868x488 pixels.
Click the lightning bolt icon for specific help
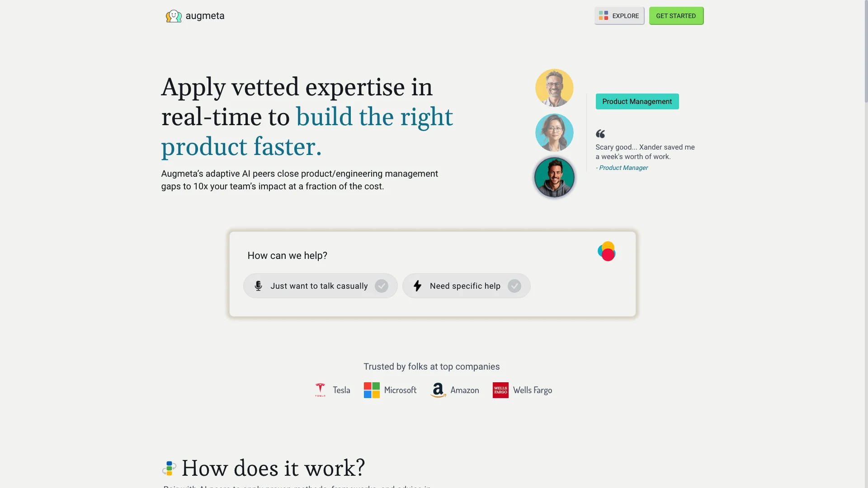pos(417,286)
